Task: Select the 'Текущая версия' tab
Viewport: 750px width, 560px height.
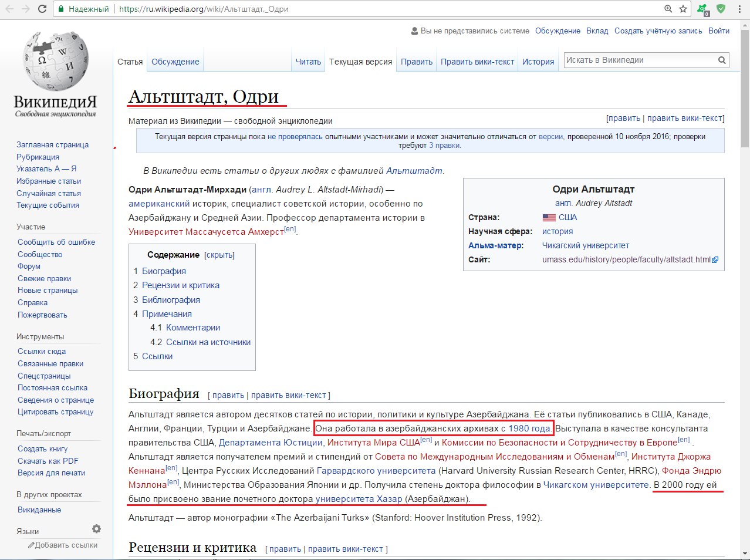Action: click(360, 62)
